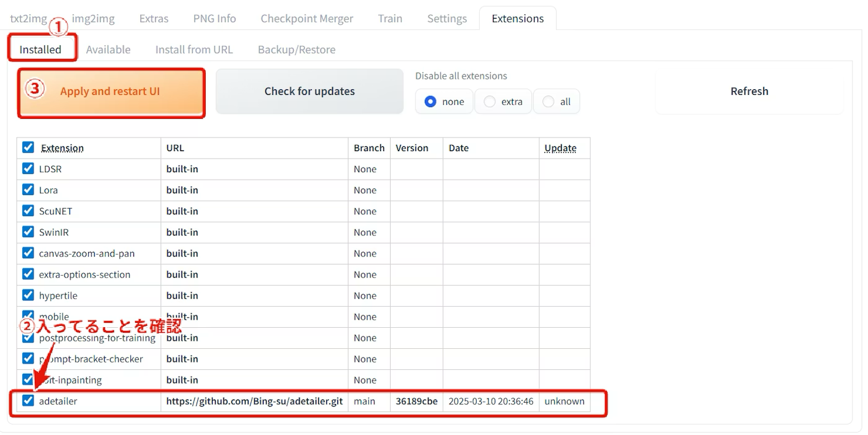Uncheck the SwinIR extension checkbox
The width and height of the screenshot is (868, 435).
point(28,232)
